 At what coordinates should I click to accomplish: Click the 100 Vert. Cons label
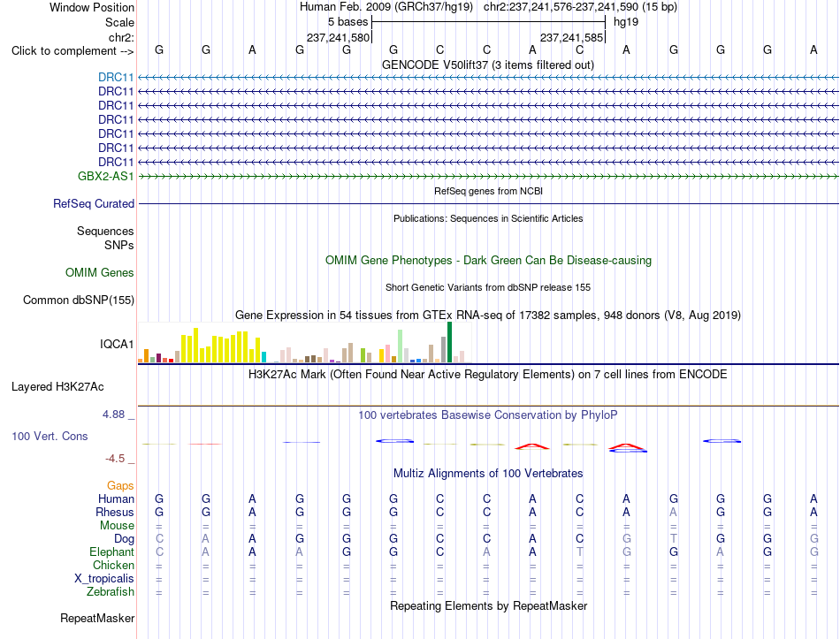50,436
